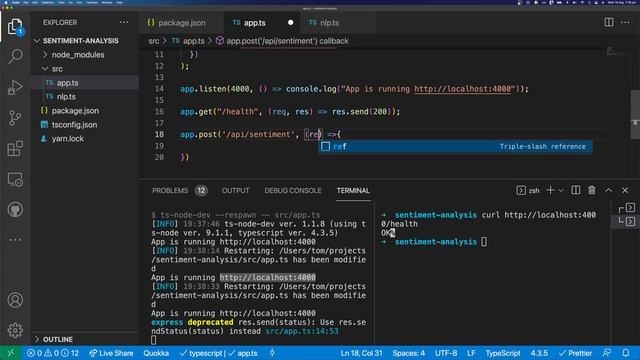Open the editor more actions menu

625,22
